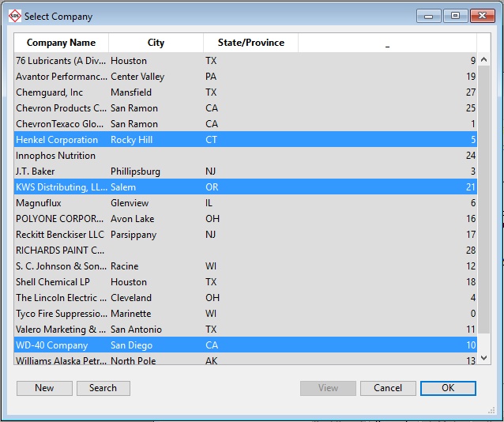Maximize the Select Company window
Screen dimensions: 504x422
click(455, 16)
